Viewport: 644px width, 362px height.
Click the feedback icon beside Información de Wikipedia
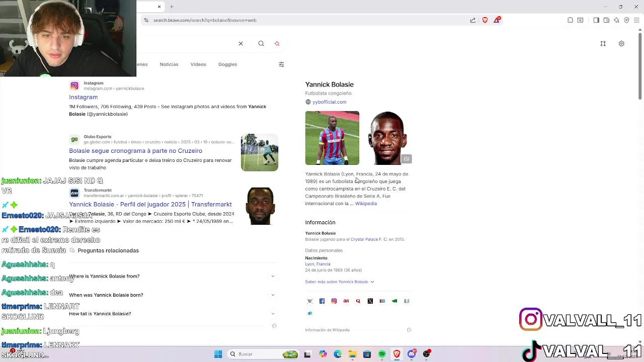(409, 330)
